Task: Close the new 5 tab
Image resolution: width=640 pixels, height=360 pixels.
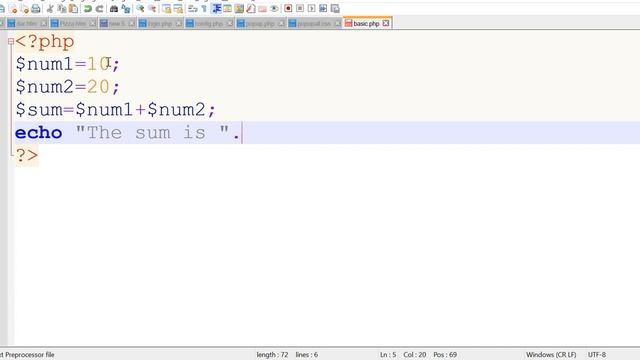Action: coord(131,24)
